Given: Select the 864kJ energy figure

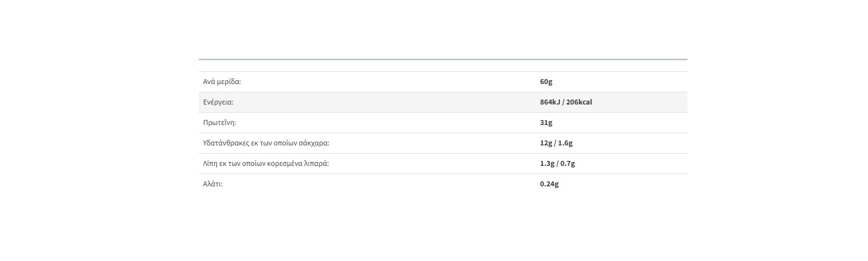Looking at the screenshot, I should click(x=550, y=102).
